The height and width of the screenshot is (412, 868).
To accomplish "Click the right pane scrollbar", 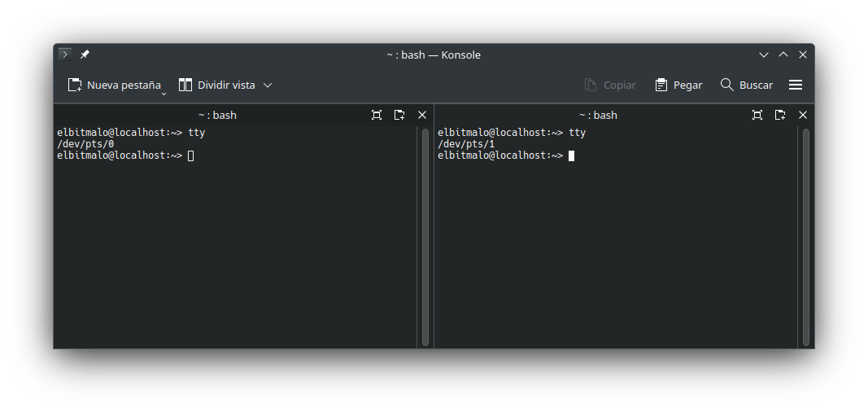I will [x=806, y=237].
